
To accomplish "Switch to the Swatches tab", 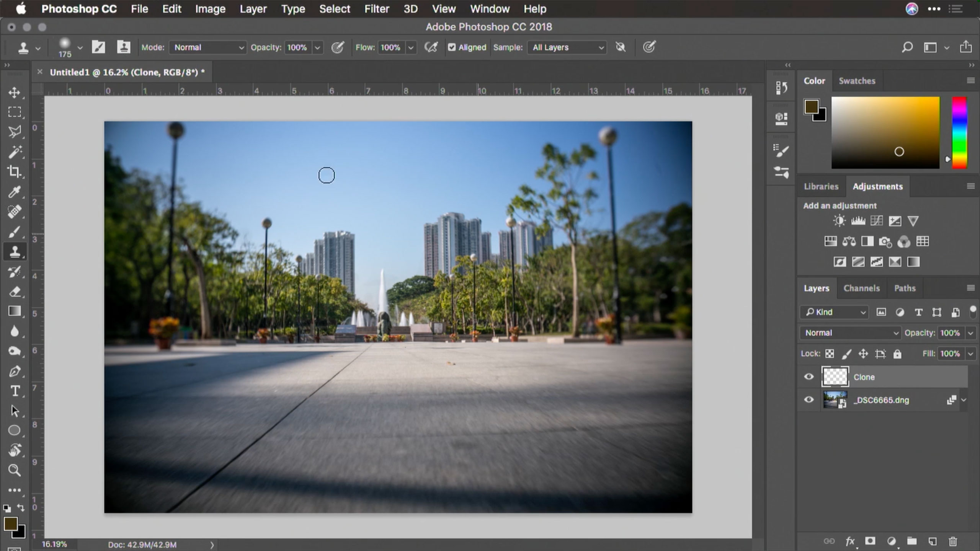I will point(857,81).
